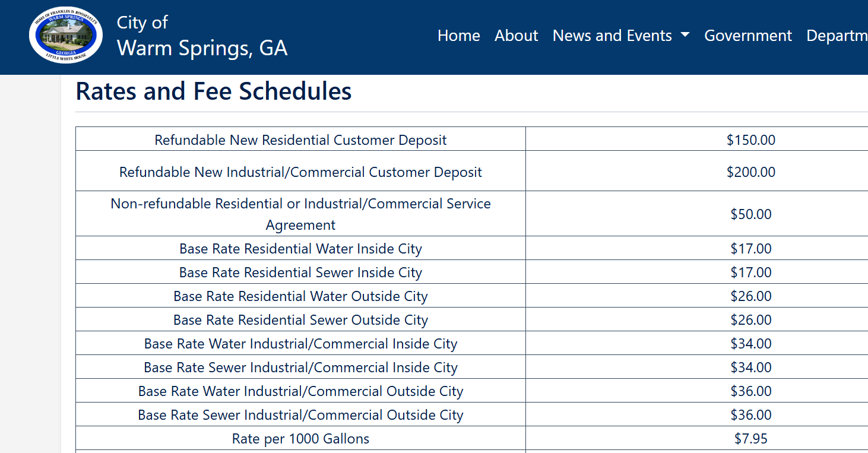Open the partially visible Departments menu item
868x453 pixels.
click(x=837, y=36)
